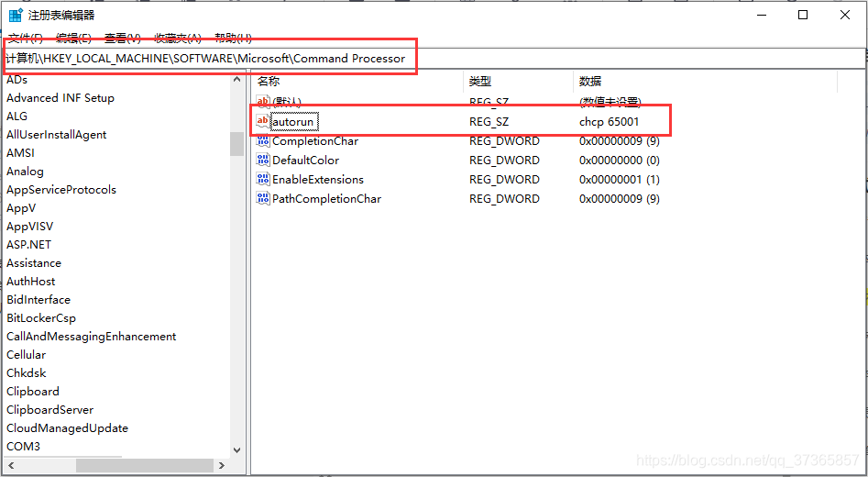Select the AppVISV key

(30, 227)
